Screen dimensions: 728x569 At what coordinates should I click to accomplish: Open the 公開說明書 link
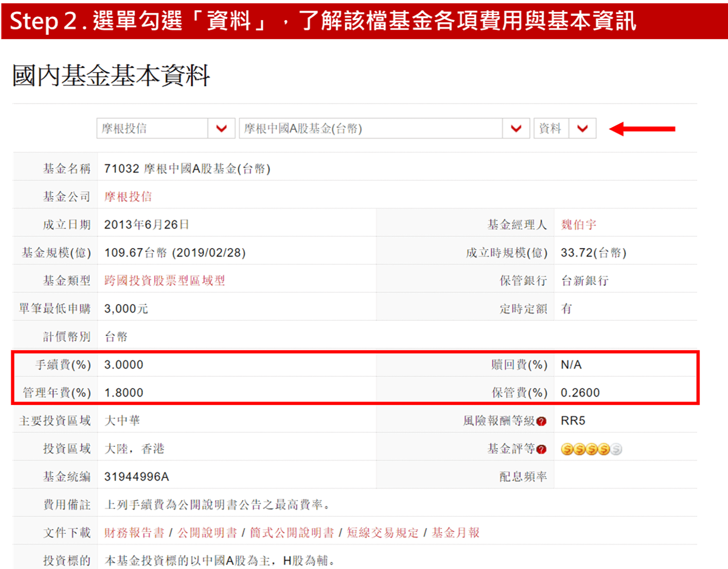point(207,533)
